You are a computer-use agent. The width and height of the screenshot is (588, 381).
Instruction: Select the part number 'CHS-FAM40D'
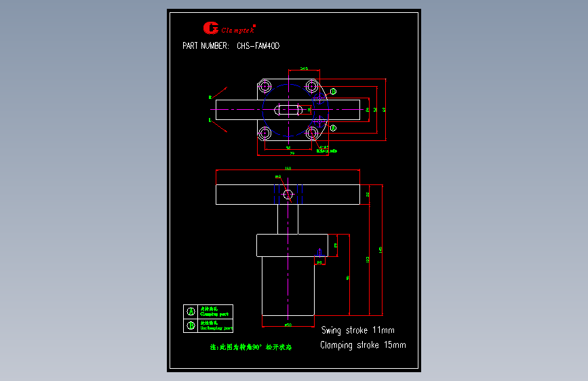click(258, 45)
